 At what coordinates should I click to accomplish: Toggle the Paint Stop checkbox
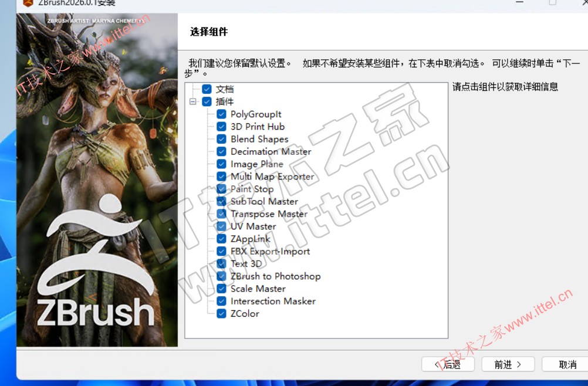[221, 189]
